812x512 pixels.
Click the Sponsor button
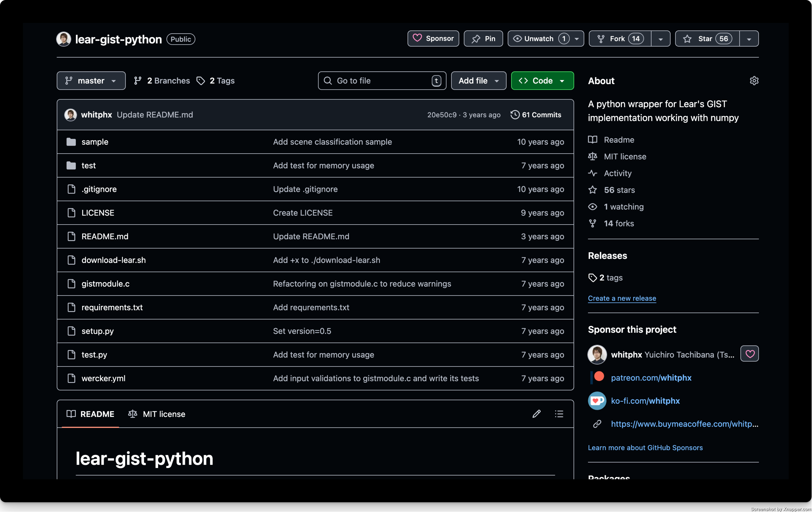pos(433,39)
